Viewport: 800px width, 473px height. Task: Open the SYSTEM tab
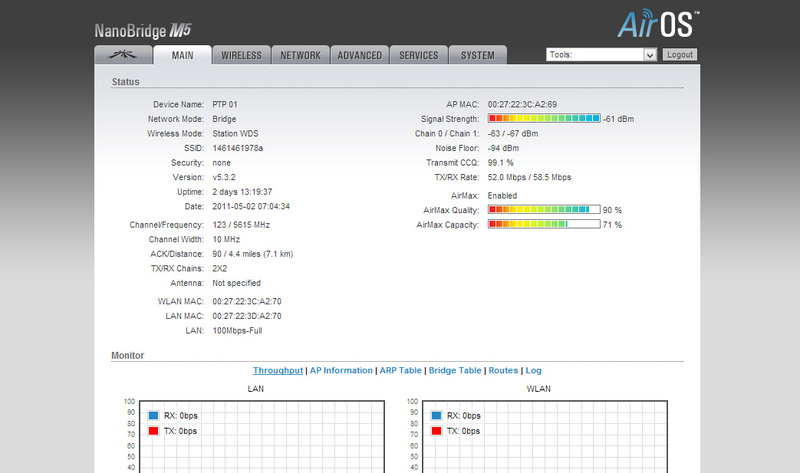478,55
